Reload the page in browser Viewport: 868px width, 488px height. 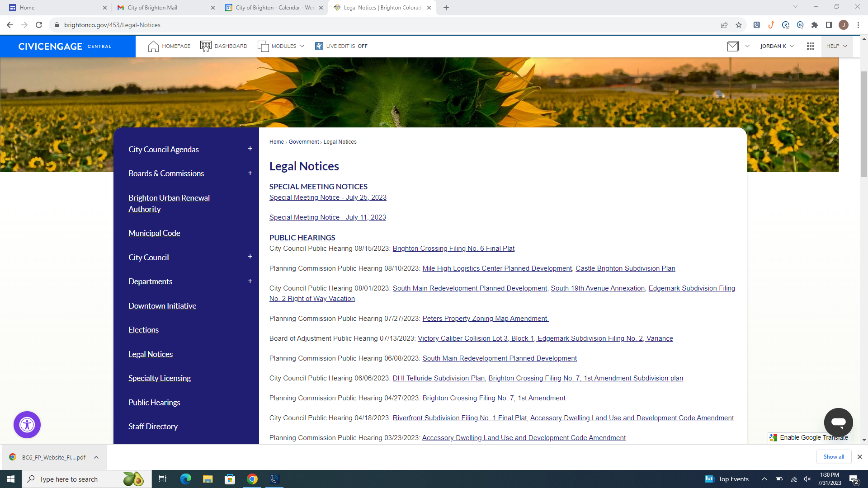[39, 25]
